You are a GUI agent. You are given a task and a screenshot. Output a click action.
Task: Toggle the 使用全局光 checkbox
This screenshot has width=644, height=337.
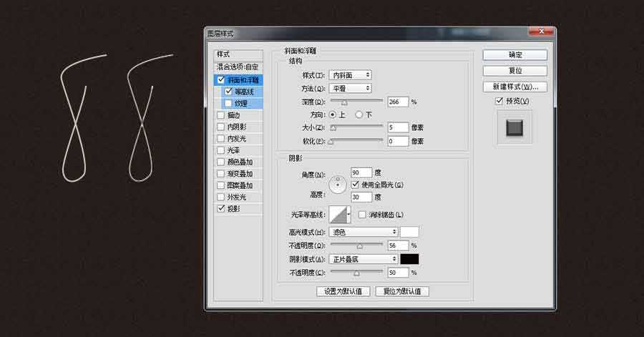click(x=356, y=185)
